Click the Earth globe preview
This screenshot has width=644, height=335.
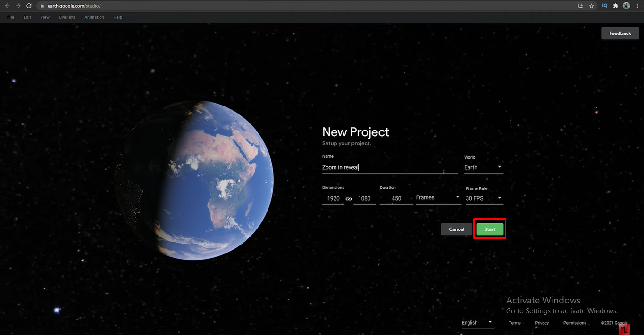tap(194, 180)
